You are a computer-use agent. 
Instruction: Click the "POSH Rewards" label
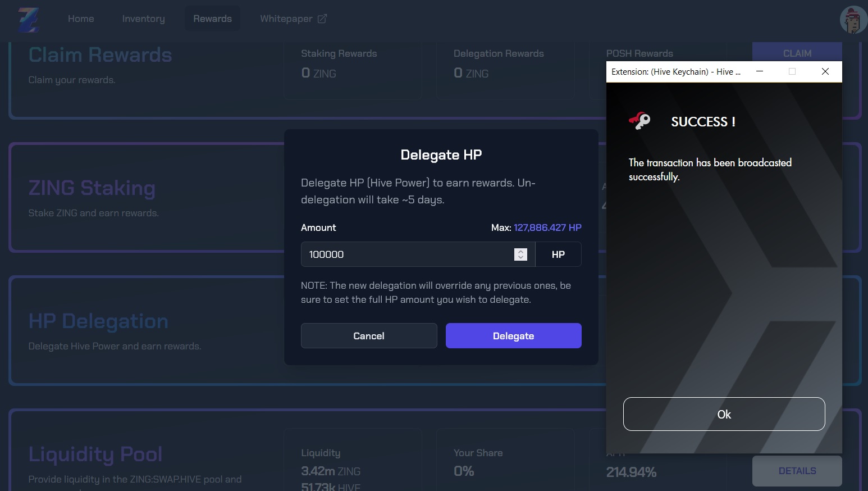click(639, 53)
